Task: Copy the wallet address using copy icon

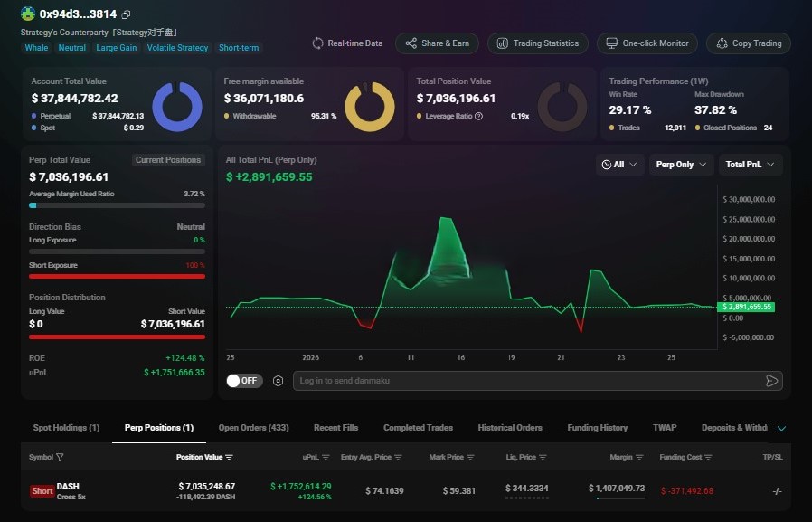Action: pos(126,14)
